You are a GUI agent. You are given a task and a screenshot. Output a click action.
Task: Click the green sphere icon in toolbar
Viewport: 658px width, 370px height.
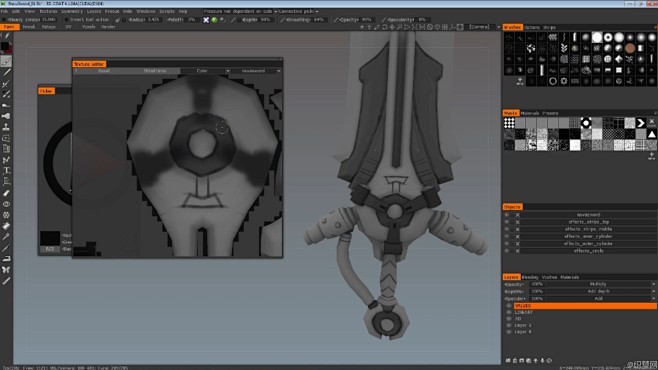tap(214, 20)
